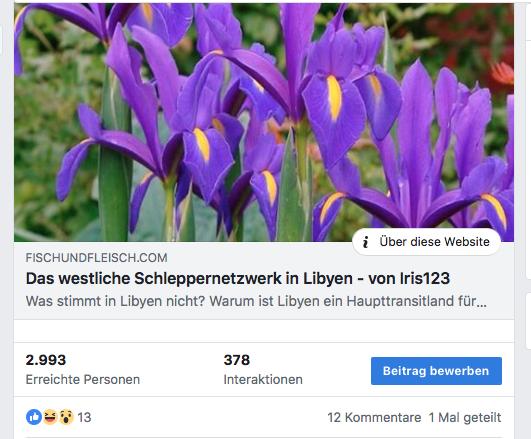Image resolution: width=531 pixels, height=439 pixels.
Task: Click the Wow surprised reaction icon
Action: [66, 417]
